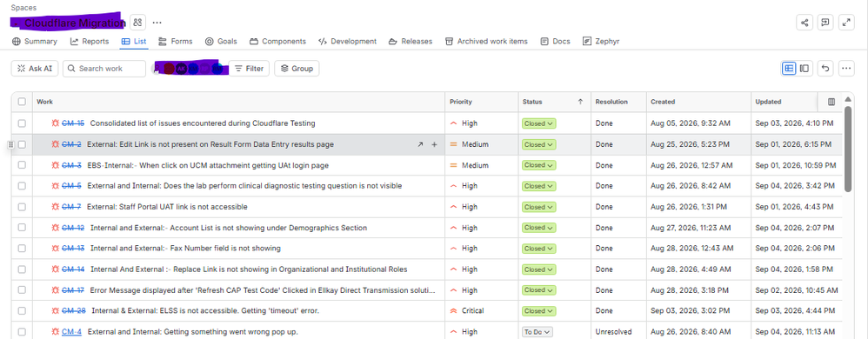
Task: Open the Closed status dropdown for CM-2
Action: coord(538,144)
